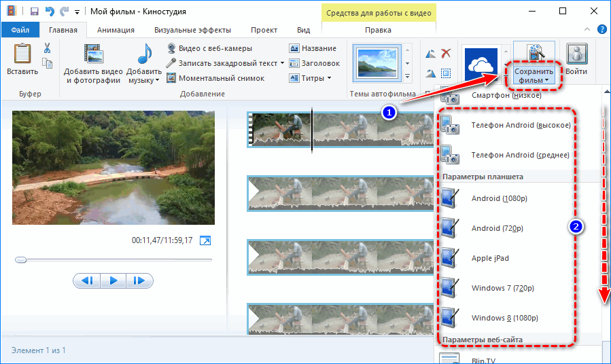
Task: Open the Файл menu
Action: 20,30
